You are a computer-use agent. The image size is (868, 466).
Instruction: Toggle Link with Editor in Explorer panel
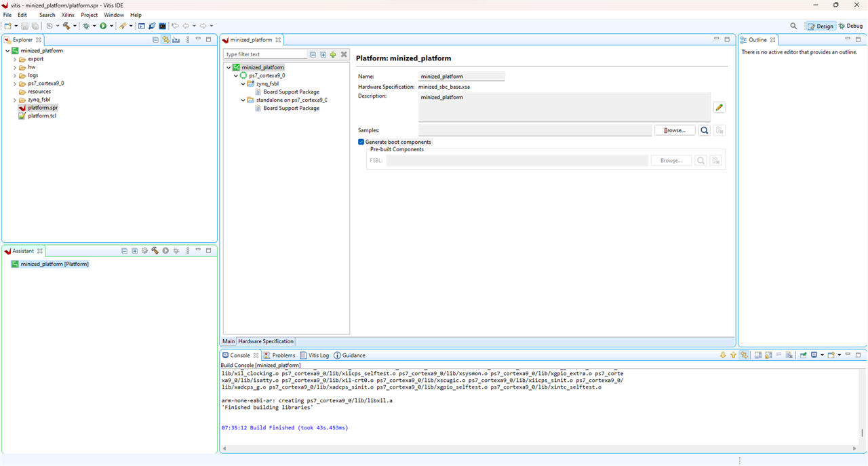tap(165, 40)
